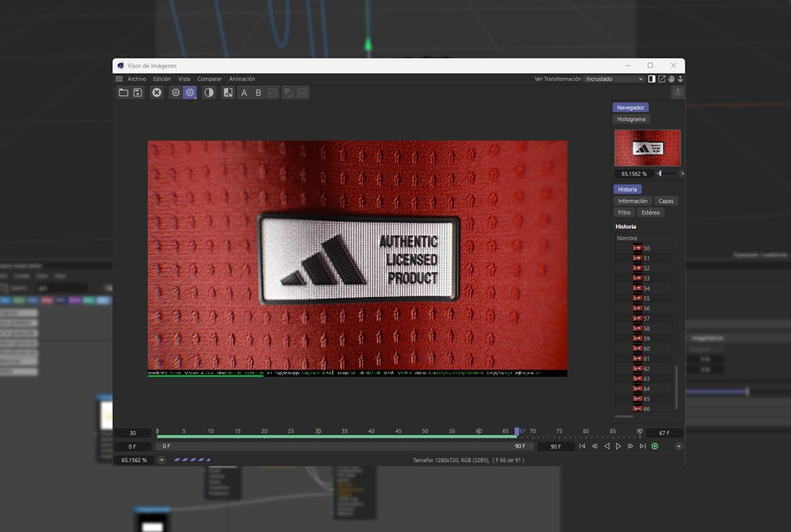Click the history list vertical scrollbar

(676, 387)
